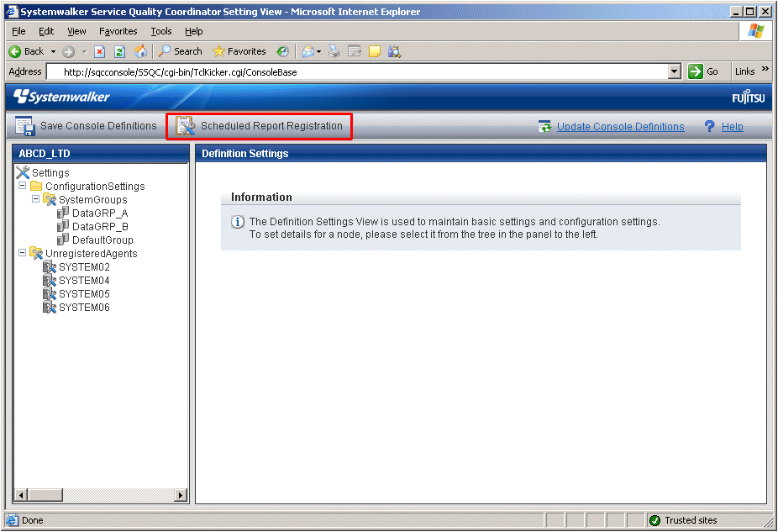Click the tree horizontal scrollbar thumb
This screenshot has height=532, width=778.
45,495
